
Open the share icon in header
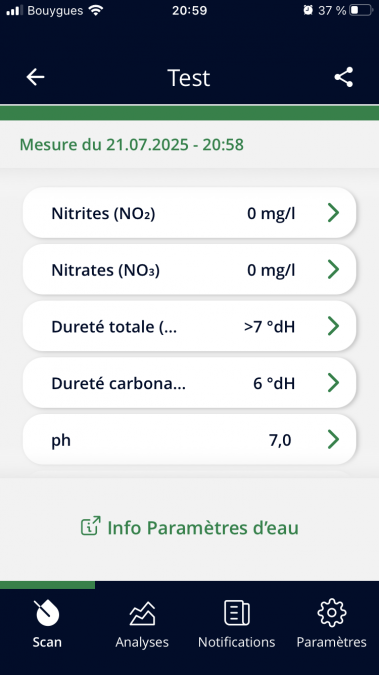click(344, 77)
